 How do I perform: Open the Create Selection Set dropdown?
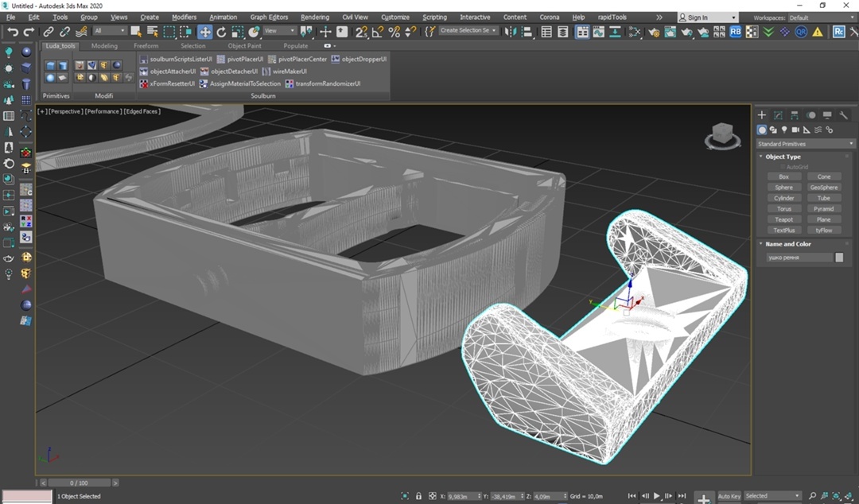coord(468,31)
